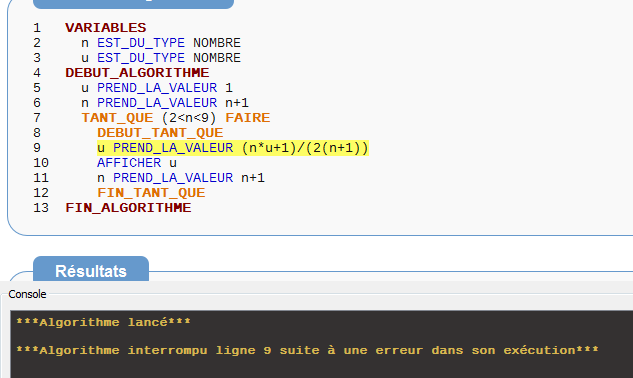This screenshot has height=378, width=633.
Task: Select line 2 'n EST_DU_TYPE NOMBRE'
Action: 161,42
